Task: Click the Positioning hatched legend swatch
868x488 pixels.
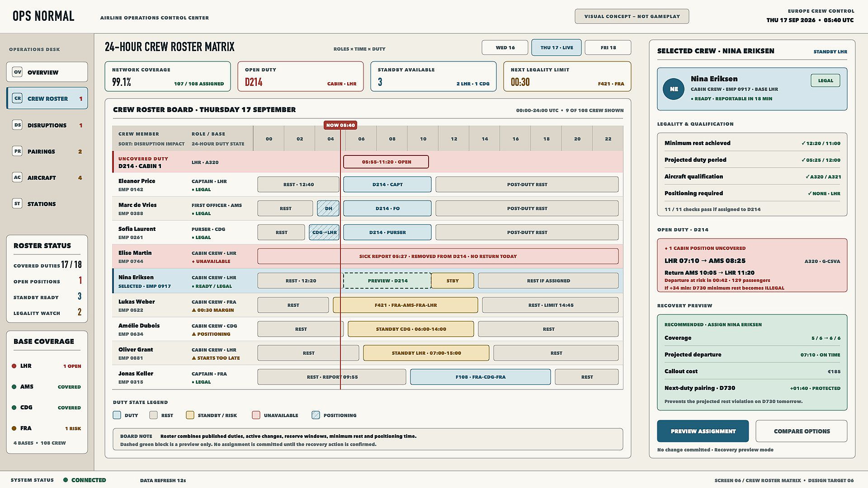Action: [x=316, y=415]
